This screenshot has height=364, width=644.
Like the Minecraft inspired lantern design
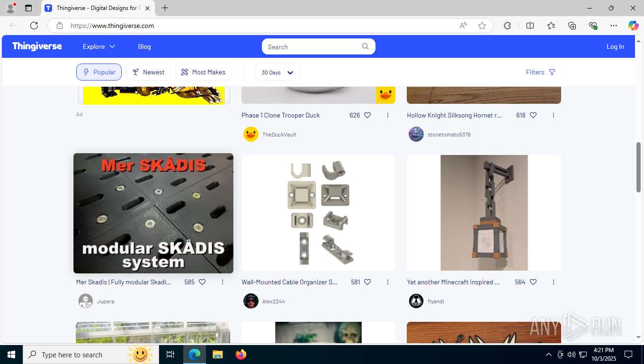tap(533, 282)
